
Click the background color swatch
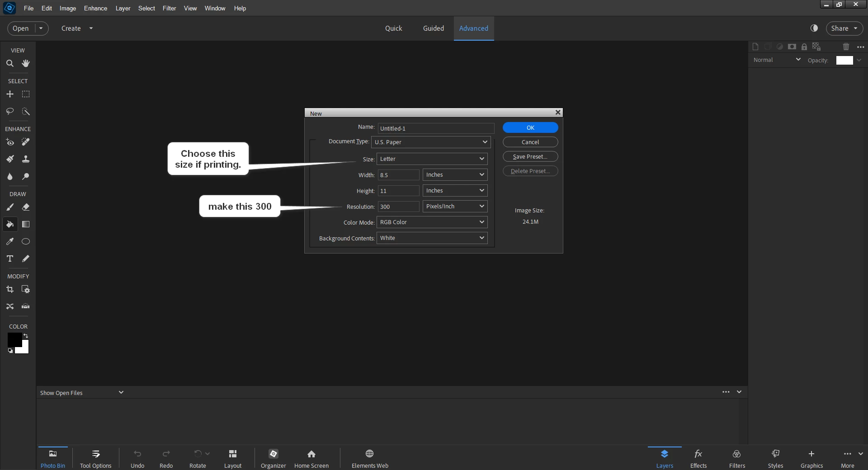click(x=25, y=349)
